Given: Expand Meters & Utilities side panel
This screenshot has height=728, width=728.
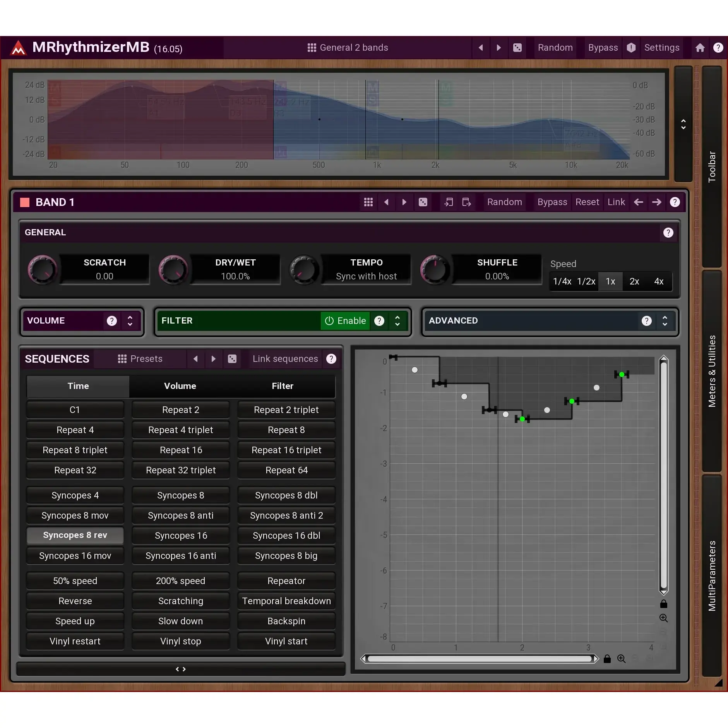Looking at the screenshot, I should coord(712,371).
